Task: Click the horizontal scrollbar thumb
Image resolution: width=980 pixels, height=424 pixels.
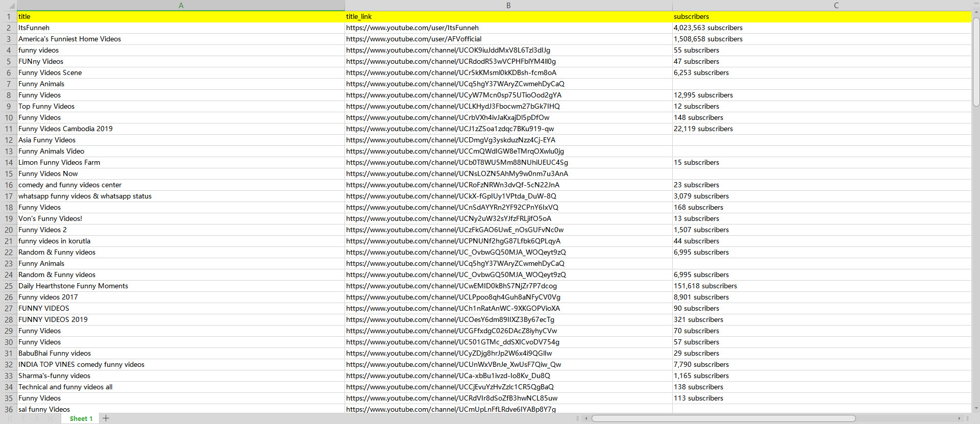Action: [x=723, y=418]
